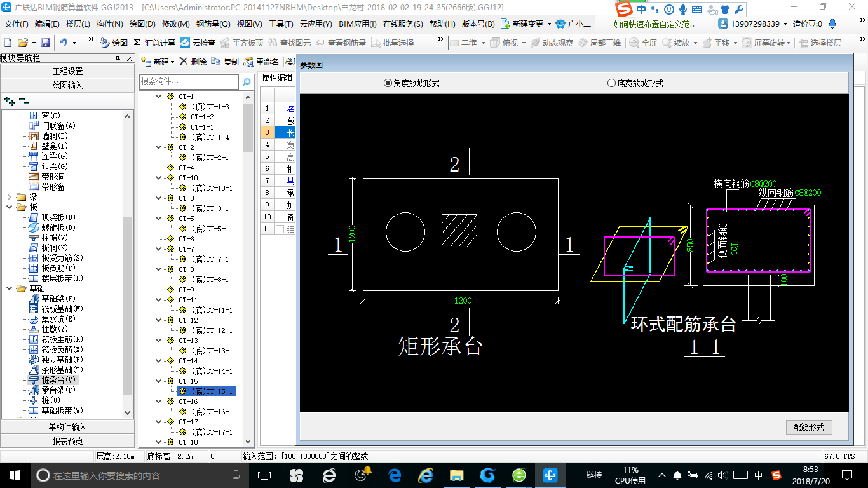Viewport: 868px width, 488px height.
Task: Expand the 梁 folder in navigator
Action: (x=10, y=197)
